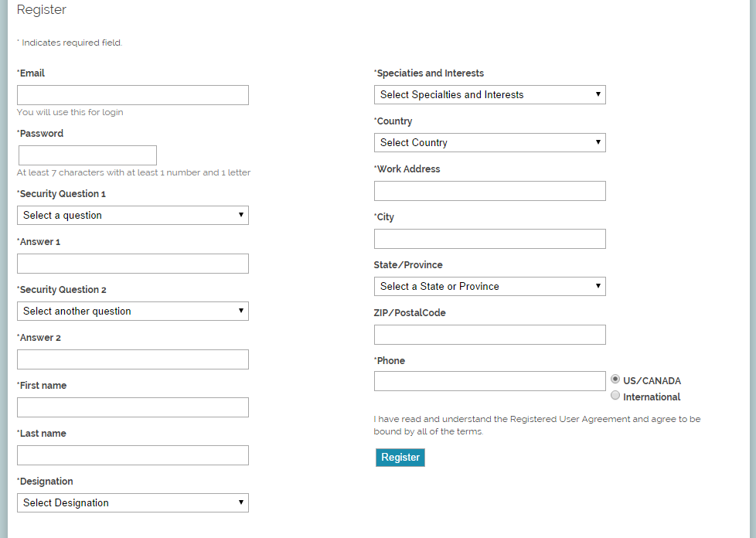Expand Select Specialties and Interests dropdown
This screenshot has height=538, width=756.
click(x=490, y=95)
